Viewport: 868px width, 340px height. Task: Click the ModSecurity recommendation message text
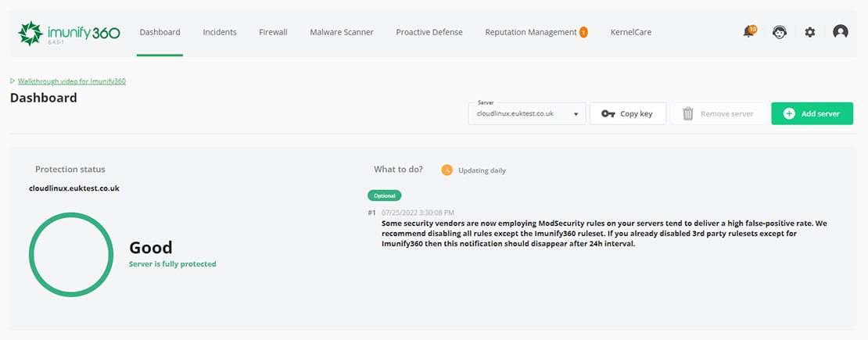[x=604, y=234]
